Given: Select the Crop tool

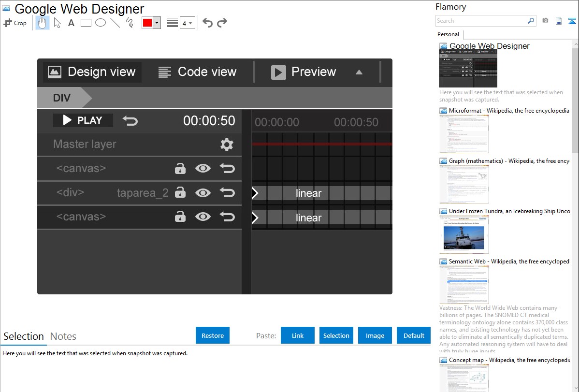Looking at the screenshot, I should click(x=15, y=23).
